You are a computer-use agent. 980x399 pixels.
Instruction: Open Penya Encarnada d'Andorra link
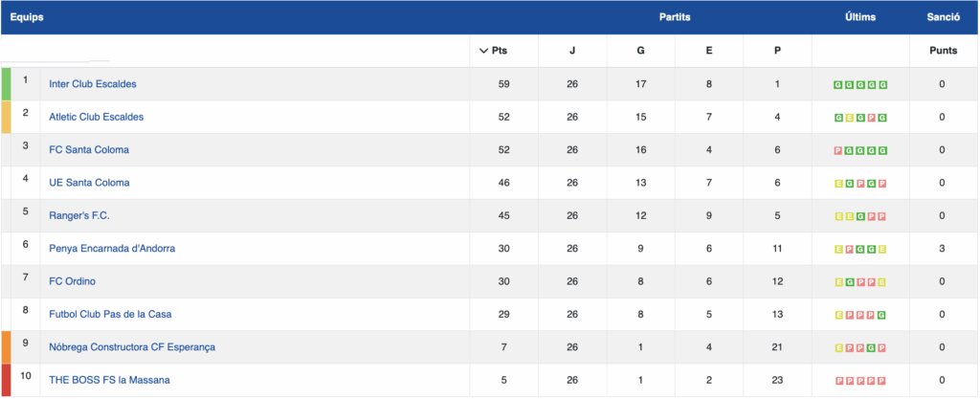(112, 249)
